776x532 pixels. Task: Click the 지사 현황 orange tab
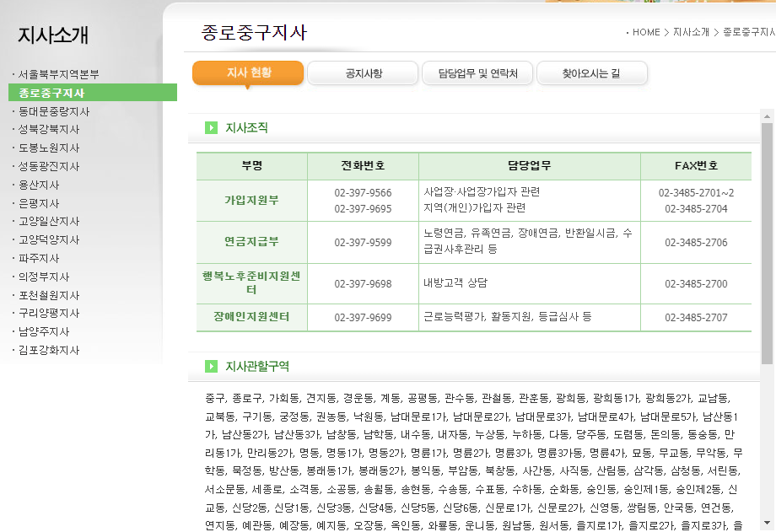click(x=249, y=73)
